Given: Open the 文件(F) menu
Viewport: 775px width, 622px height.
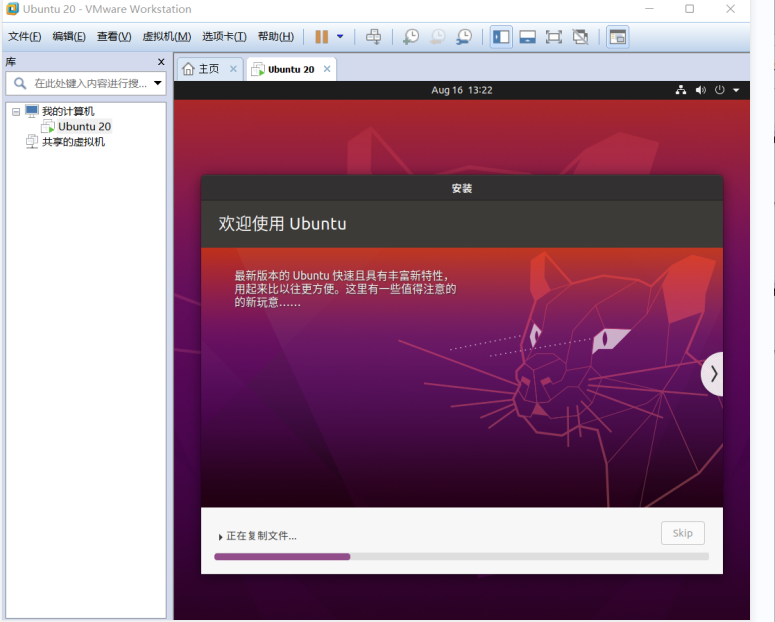Looking at the screenshot, I should tap(25, 37).
